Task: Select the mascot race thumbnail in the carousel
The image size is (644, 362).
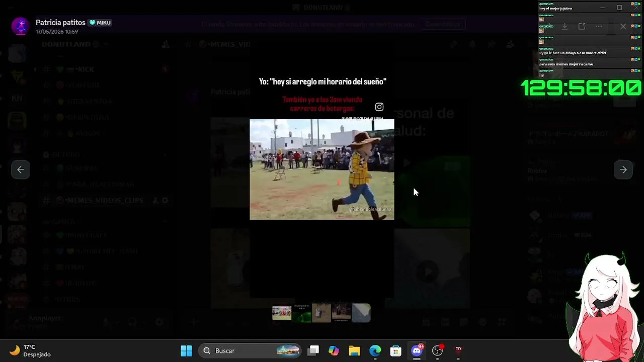Action: (x=282, y=313)
